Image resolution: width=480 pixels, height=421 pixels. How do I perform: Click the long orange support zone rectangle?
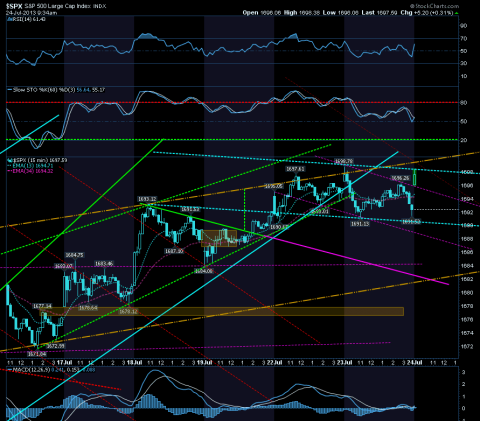tap(222, 312)
